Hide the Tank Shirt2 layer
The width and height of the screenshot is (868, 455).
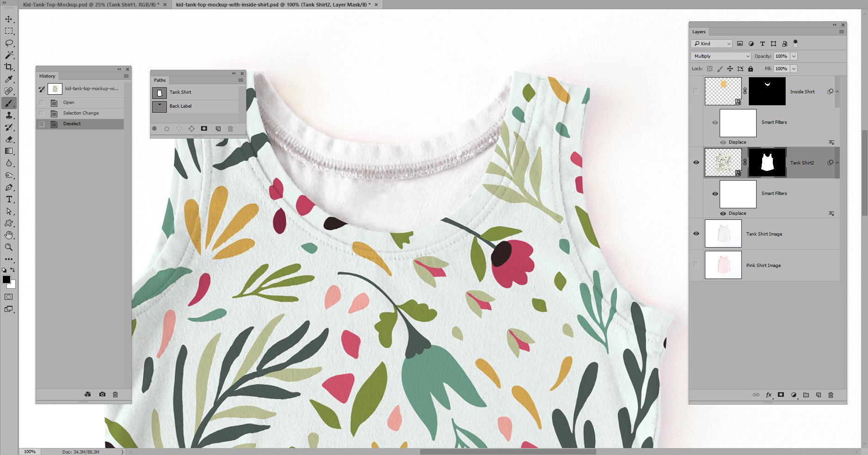pos(697,162)
